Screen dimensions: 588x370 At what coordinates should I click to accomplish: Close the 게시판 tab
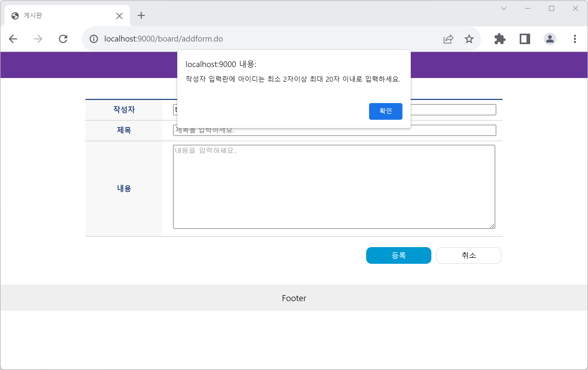point(119,16)
